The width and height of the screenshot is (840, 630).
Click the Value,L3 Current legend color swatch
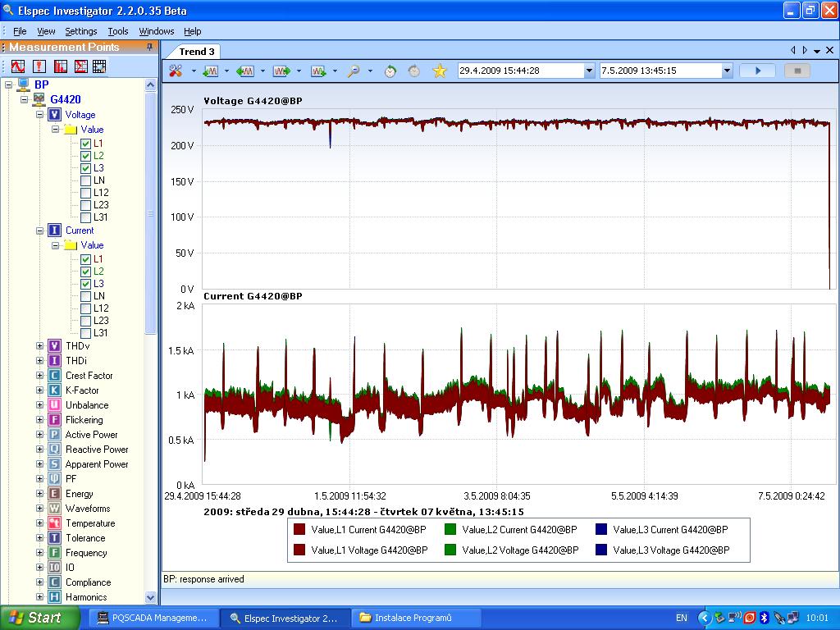[x=601, y=529]
